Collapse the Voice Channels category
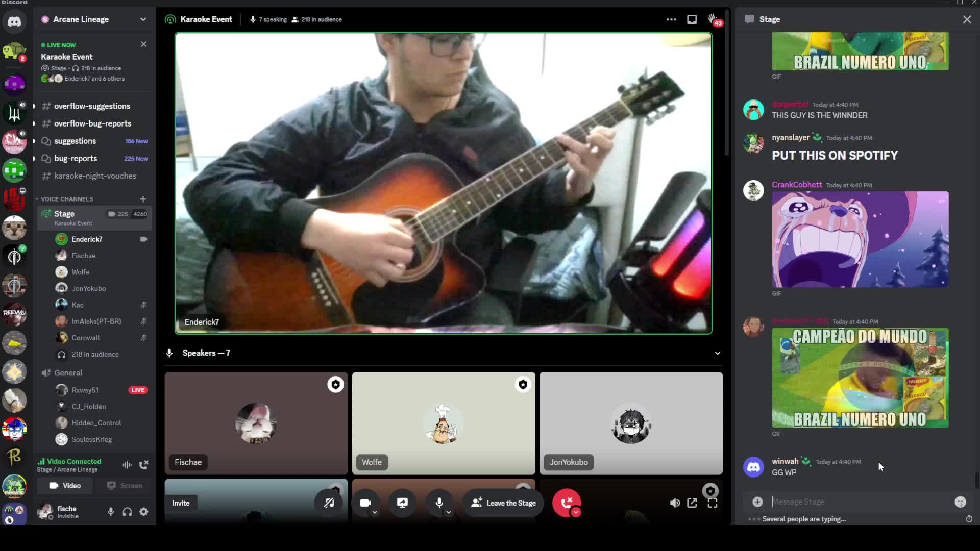Viewport: 980px width, 551px height. point(66,199)
